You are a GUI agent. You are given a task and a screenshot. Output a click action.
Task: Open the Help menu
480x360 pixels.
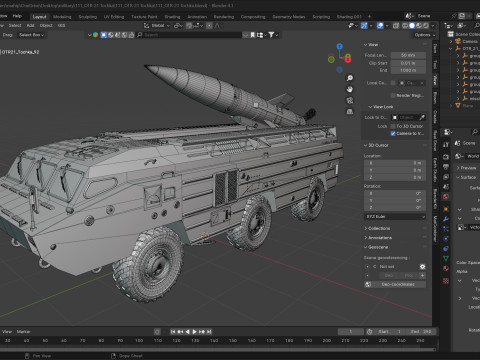click(17, 16)
